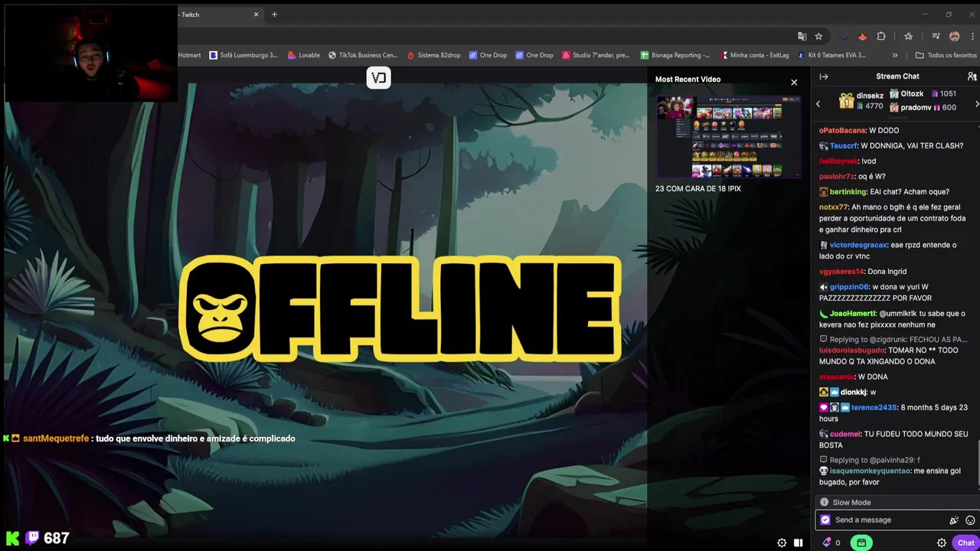Screen dimensions: 980x551
Task: Open the Chrome profile avatar
Action: coord(954,36)
